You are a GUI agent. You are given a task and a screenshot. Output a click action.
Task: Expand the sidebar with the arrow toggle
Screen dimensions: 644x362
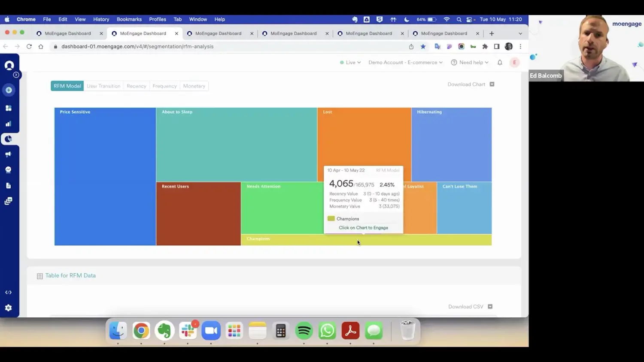[16, 75]
